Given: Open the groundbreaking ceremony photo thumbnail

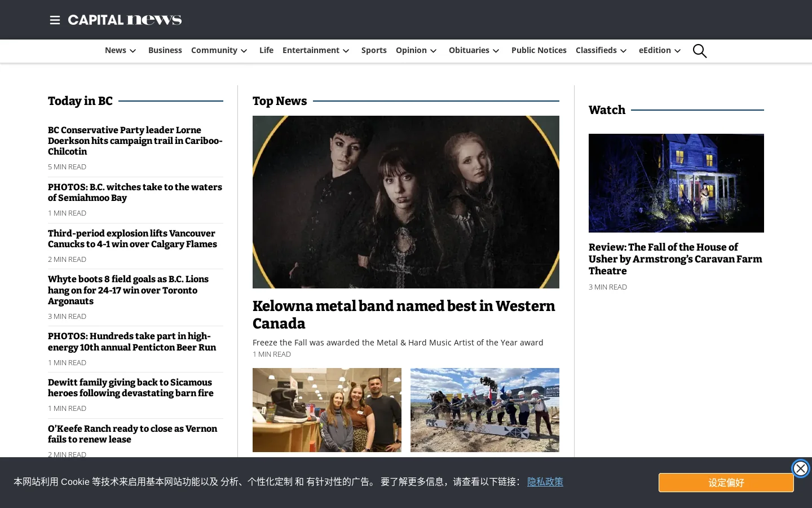Looking at the screenshot, I should (x=485, y=410).
